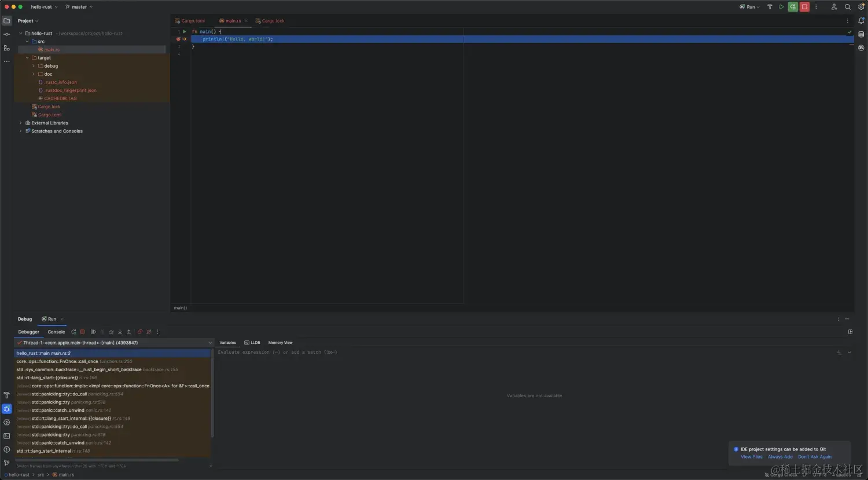Open debugger toolbar more options ellipsis
The image size is (868, 480).
click(x=157, y=332)
